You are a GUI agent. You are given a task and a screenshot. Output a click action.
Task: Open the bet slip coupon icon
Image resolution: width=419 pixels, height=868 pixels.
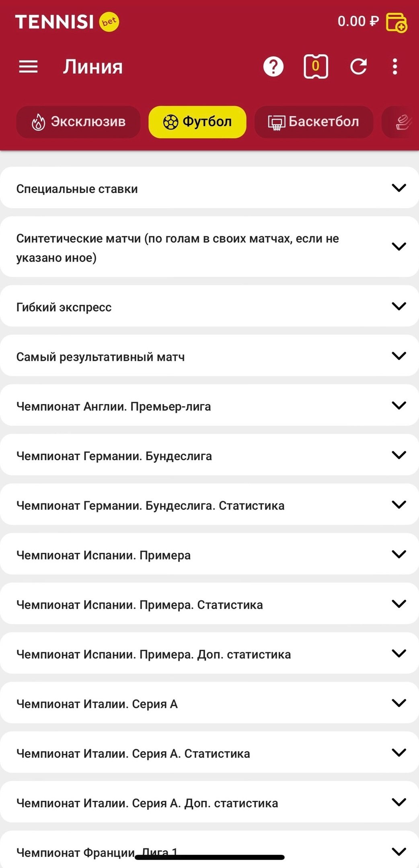[316, 67]
